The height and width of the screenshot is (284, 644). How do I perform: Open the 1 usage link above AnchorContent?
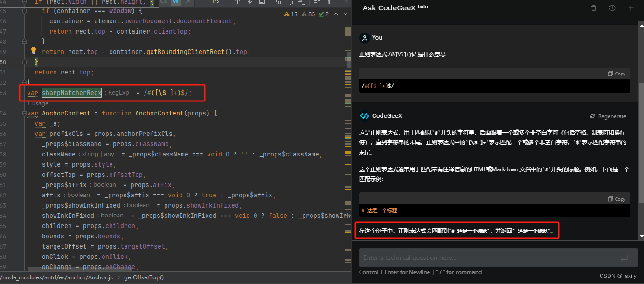pyautogui.click(x=38, y=103)
